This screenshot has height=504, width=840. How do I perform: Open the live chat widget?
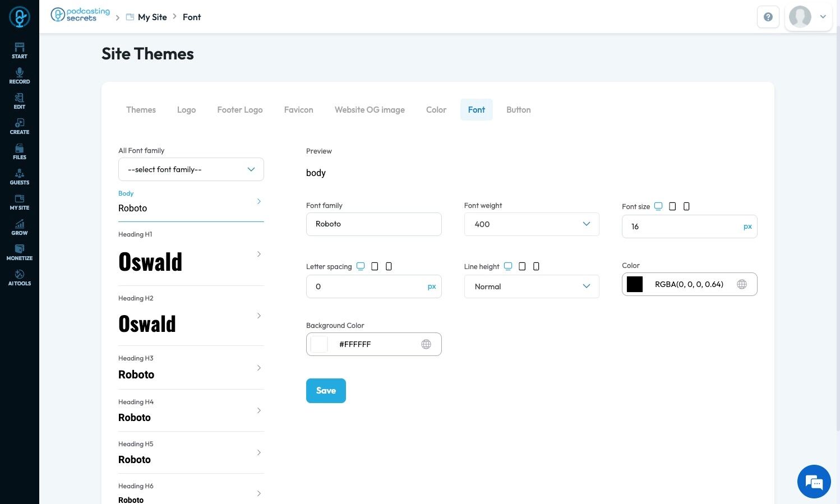point(814,482)
